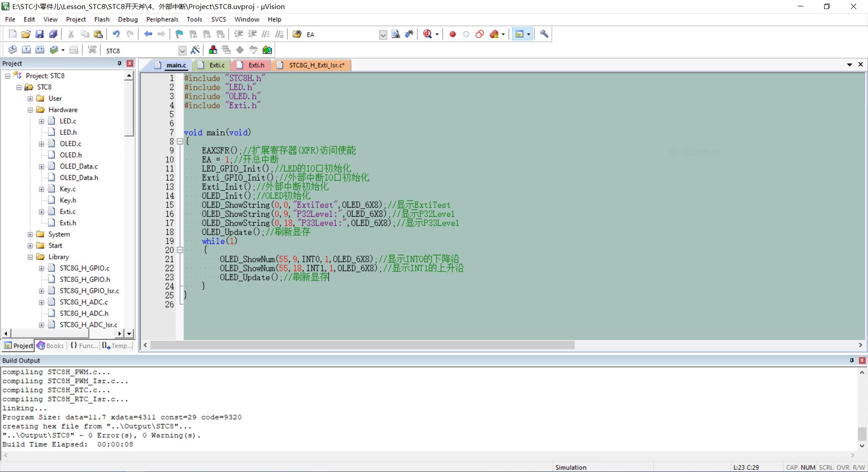Insert a bookmark with the flag icon

[179, 34]
